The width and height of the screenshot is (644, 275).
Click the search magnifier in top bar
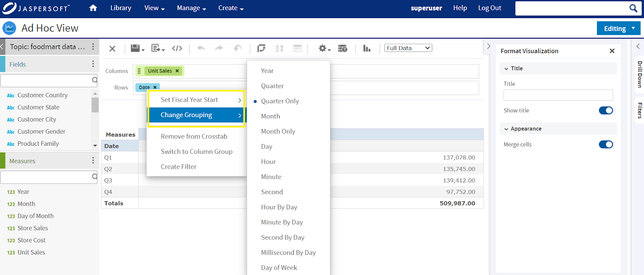pyautogui.click(x=633, y=8)
